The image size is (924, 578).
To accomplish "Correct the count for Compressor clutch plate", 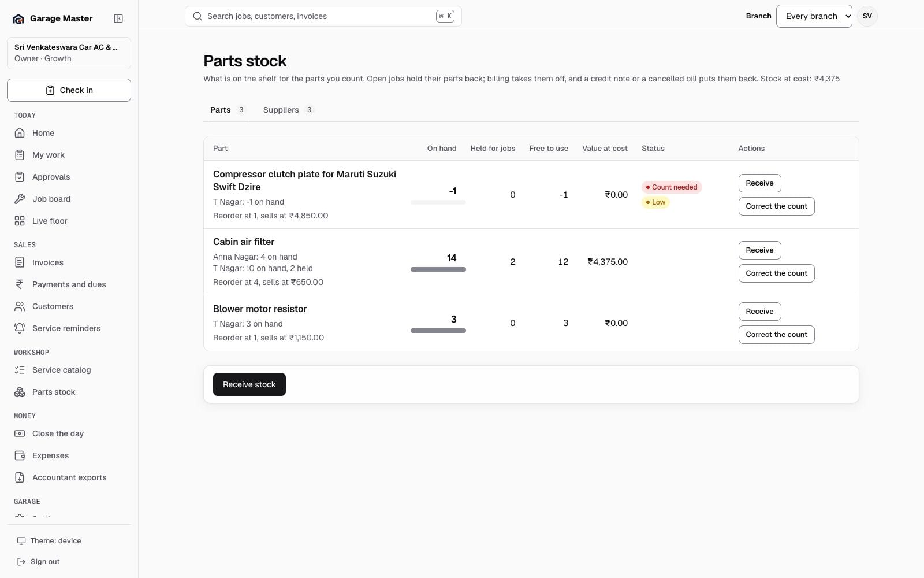I will (776, 206).
